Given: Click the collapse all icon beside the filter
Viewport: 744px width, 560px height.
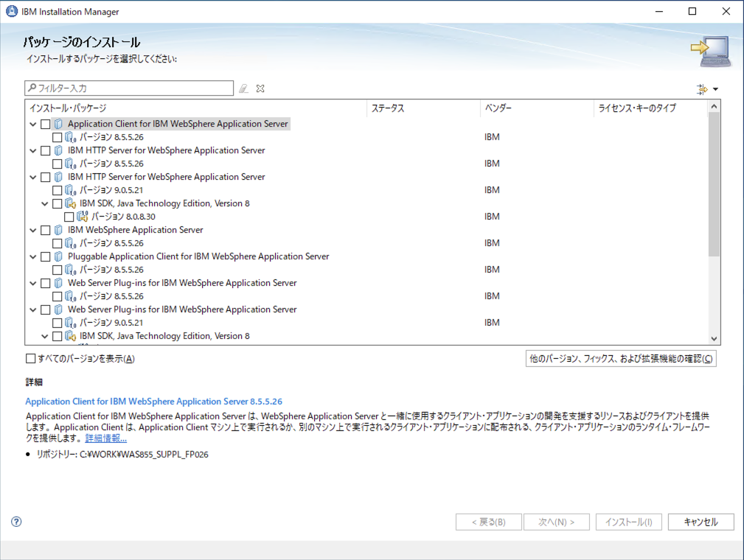Looking at the screenshot, I should click(x=260, y=88).
